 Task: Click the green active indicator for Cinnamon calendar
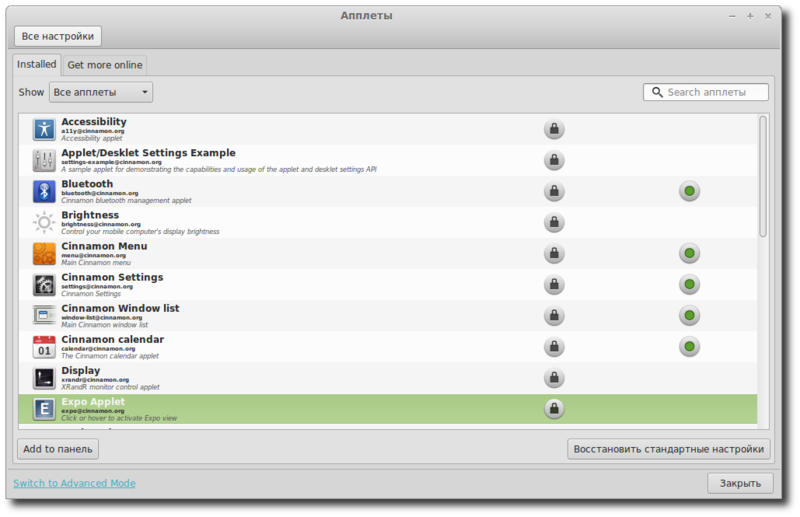(x=689, y=347)
